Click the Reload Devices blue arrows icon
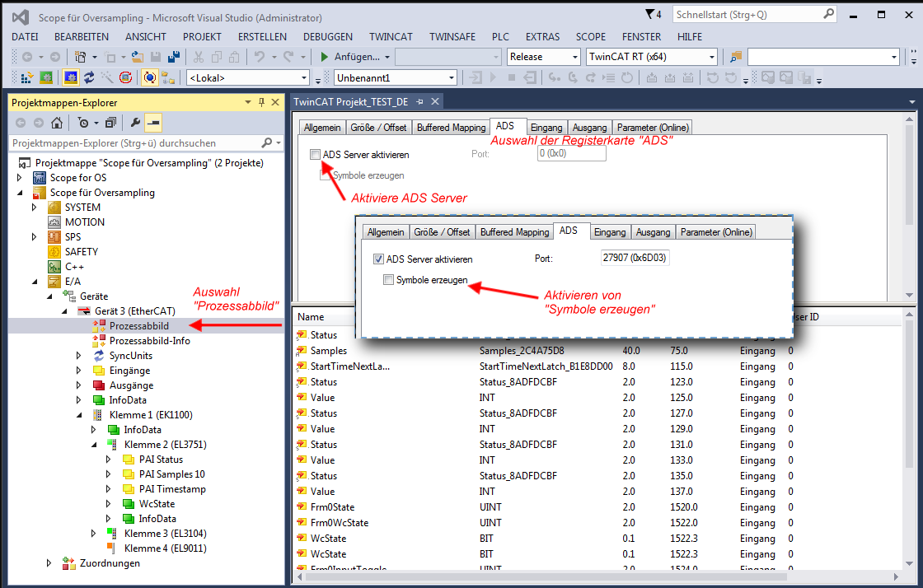 click(89, 77)
